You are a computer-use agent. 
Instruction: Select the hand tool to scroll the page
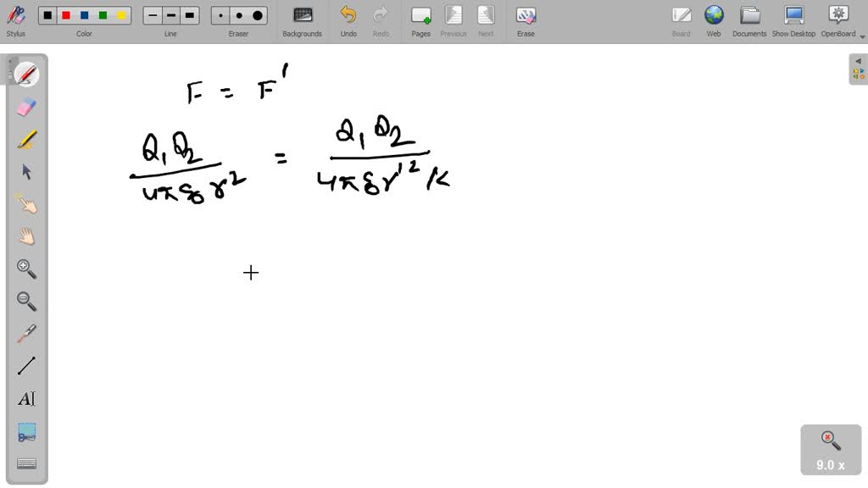[25, 235]
